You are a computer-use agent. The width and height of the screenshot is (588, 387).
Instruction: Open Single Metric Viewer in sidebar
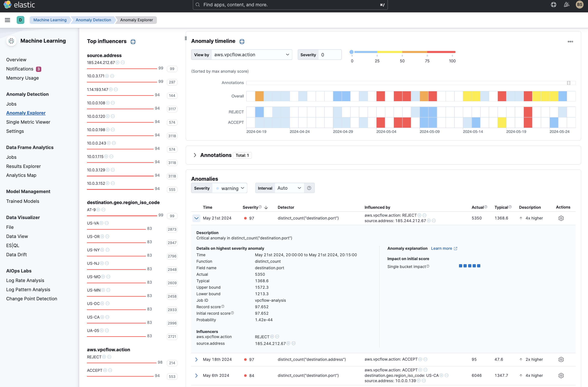[28, 122]
